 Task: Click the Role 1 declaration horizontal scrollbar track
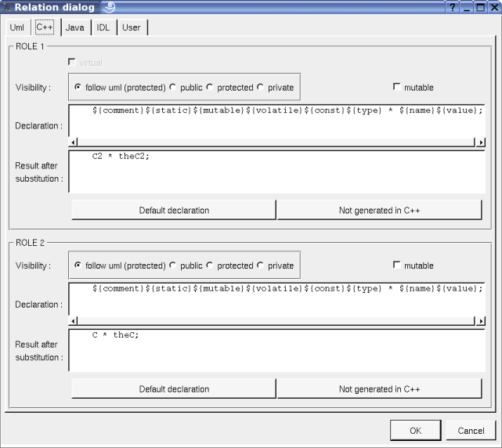276,143
